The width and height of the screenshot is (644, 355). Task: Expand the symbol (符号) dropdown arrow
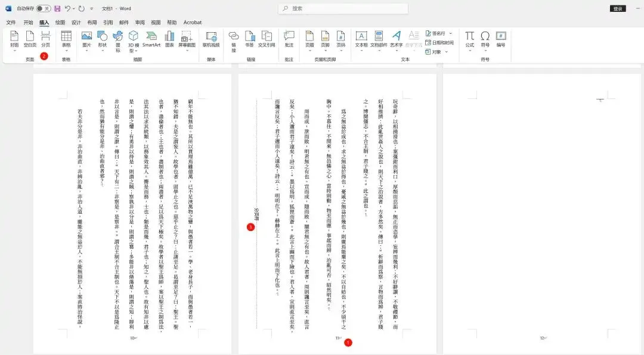click(485, 51)
